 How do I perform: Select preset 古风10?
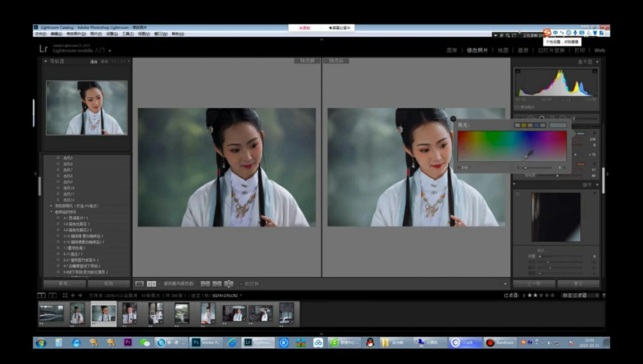pos(69,188)
